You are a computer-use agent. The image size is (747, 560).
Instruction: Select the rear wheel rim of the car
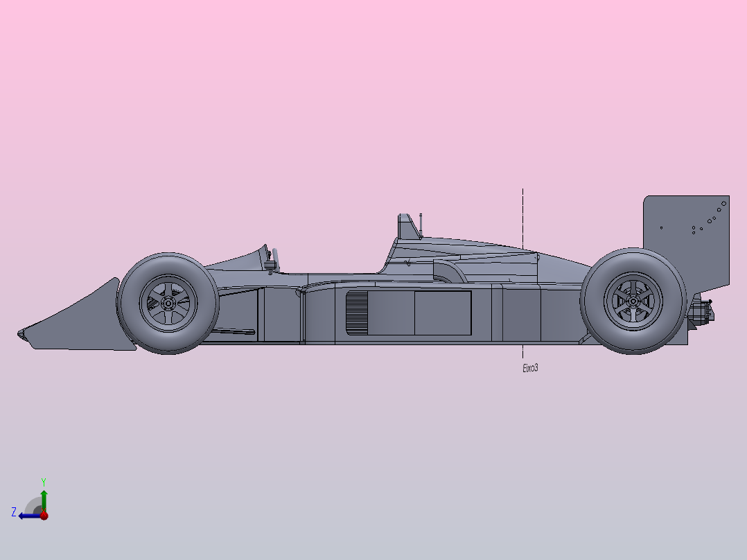[x=633, y=301]
